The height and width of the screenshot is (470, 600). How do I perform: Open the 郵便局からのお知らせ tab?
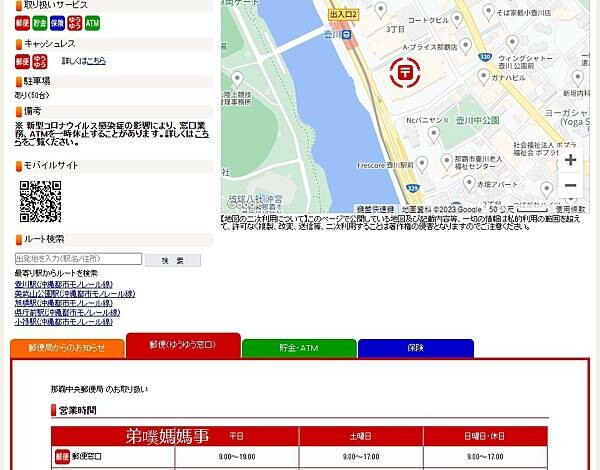[x=67, y=348]
